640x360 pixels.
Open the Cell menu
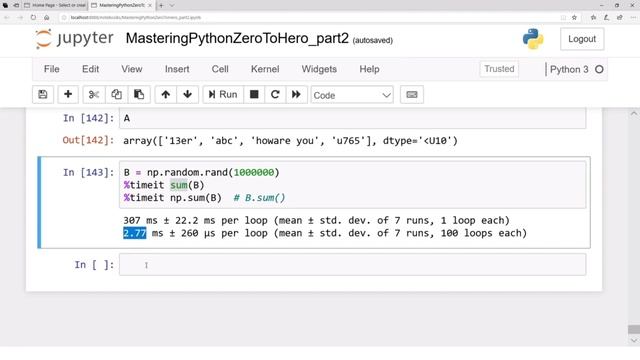point(220,69)
